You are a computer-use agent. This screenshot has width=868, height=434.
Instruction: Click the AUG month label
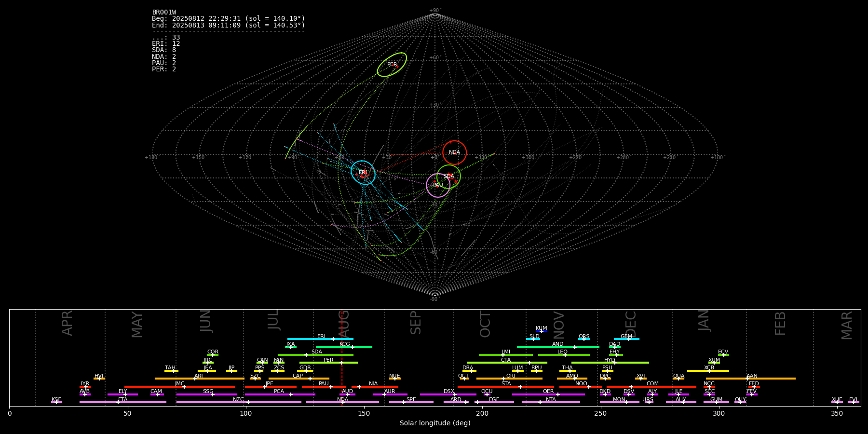click(344, 324)
